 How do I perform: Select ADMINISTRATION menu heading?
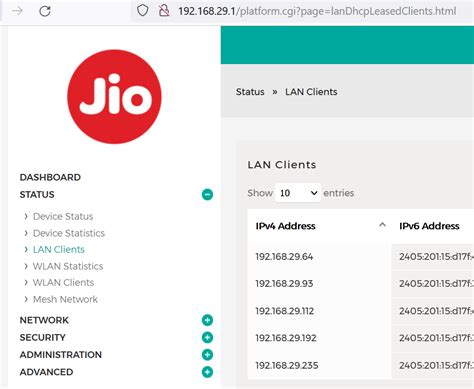[x=61, y=355]
